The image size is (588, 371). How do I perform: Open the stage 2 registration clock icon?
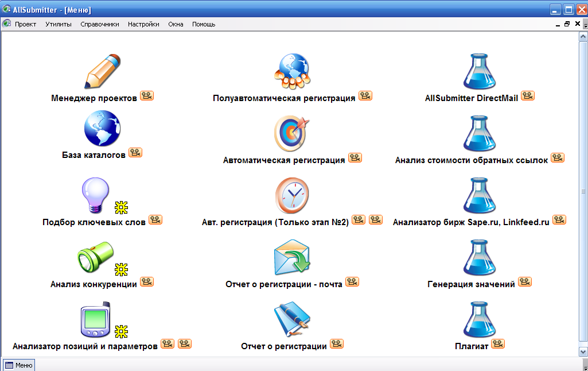pos(291,195)
